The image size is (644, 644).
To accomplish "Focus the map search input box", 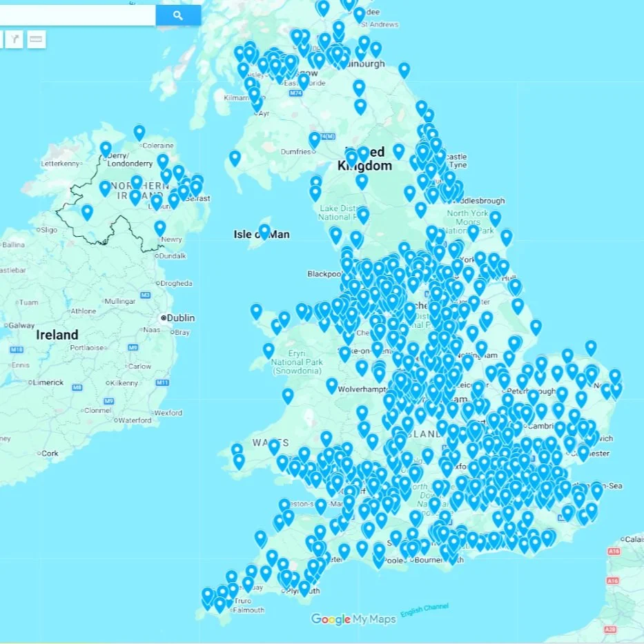I will click(x=77, y=16).
